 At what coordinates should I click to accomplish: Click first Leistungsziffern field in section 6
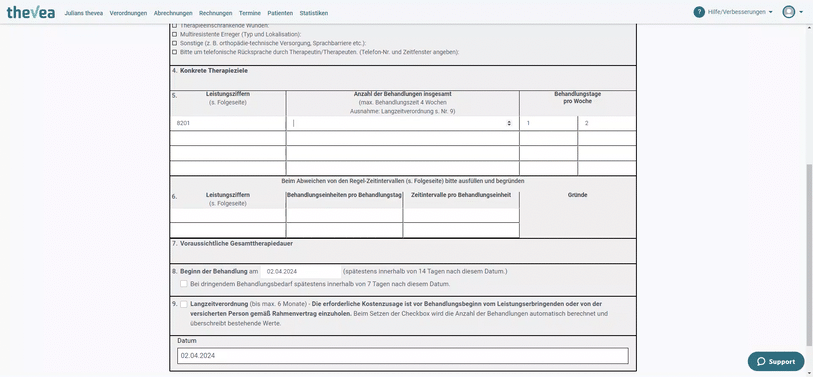pos(228,215)
